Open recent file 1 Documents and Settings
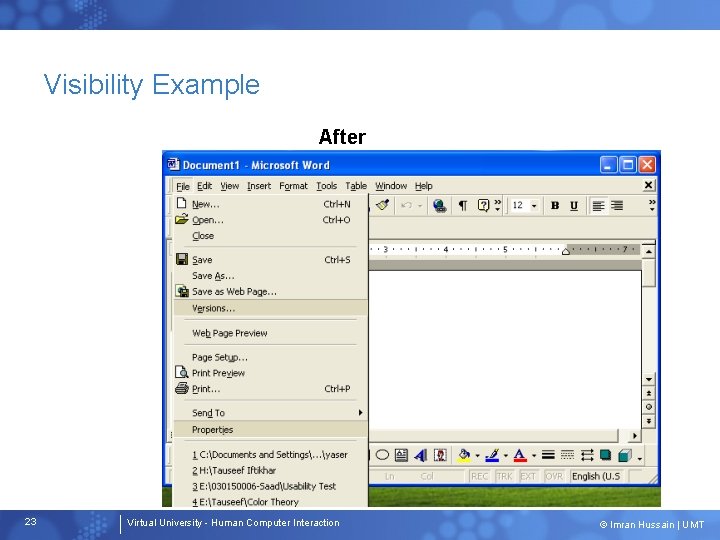This screenshot has height=540, width=720. pos(270,455)
